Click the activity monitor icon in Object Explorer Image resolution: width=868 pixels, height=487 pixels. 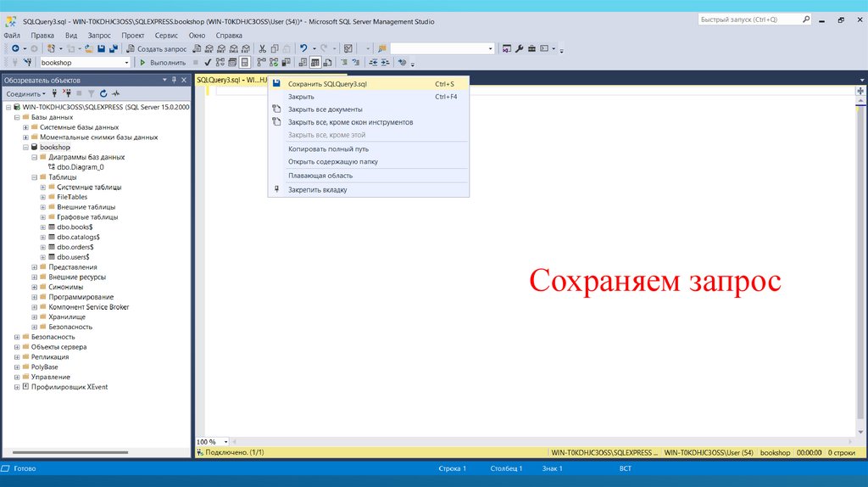pos(116,93)
